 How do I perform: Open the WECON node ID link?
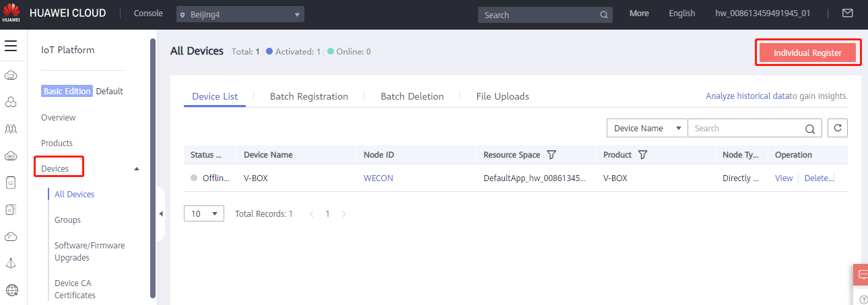point(378,178)
